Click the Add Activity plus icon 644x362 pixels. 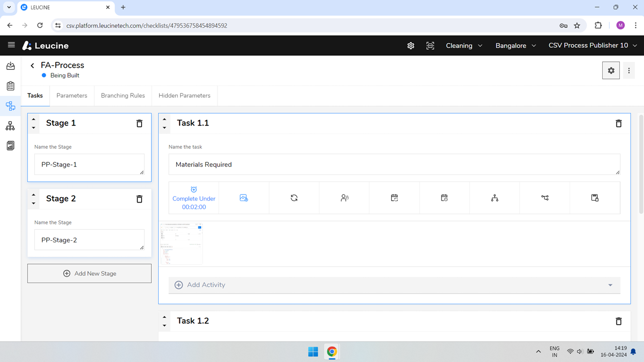coord(179,285)
